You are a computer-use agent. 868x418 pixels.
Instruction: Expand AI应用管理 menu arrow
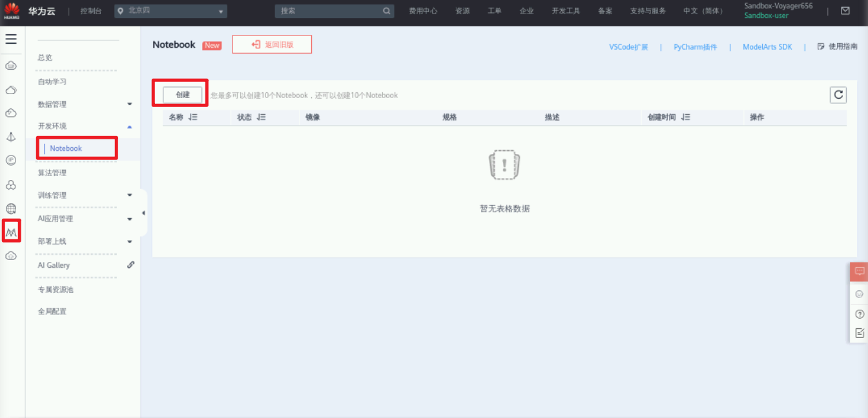click(x=129, y=219)
